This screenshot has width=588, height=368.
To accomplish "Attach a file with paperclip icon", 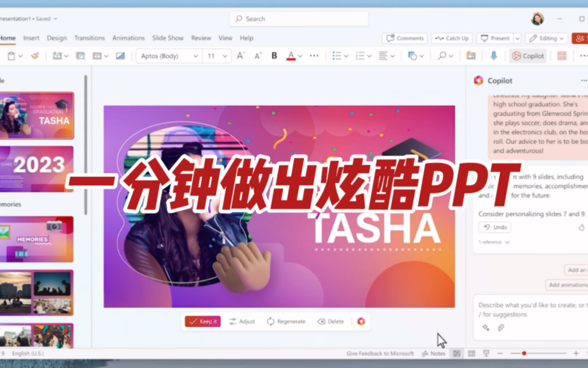I will (501, 327).
